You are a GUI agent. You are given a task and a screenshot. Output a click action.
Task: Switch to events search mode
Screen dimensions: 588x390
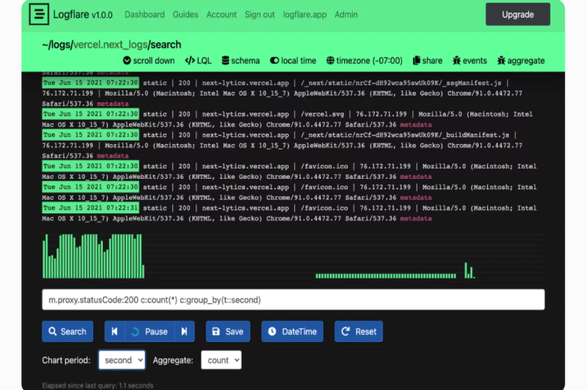coord(470,60)
